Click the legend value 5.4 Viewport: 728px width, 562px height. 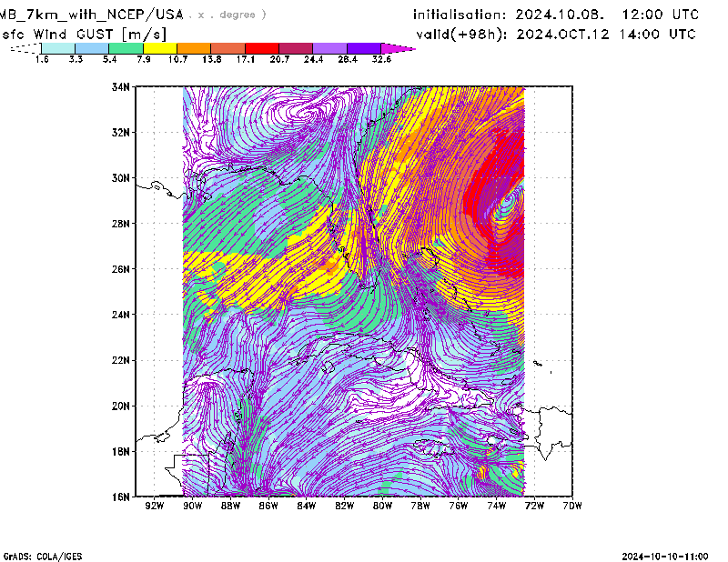[x=109, y=59]
